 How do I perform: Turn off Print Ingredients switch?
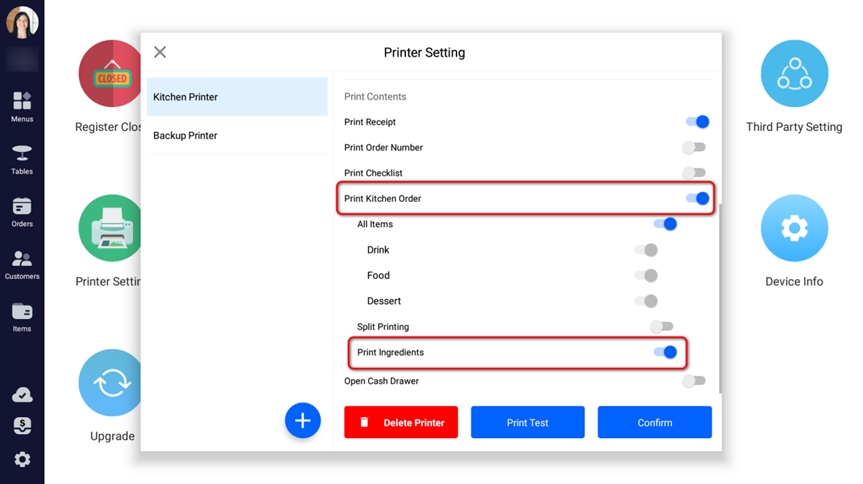tap(665, 352)
